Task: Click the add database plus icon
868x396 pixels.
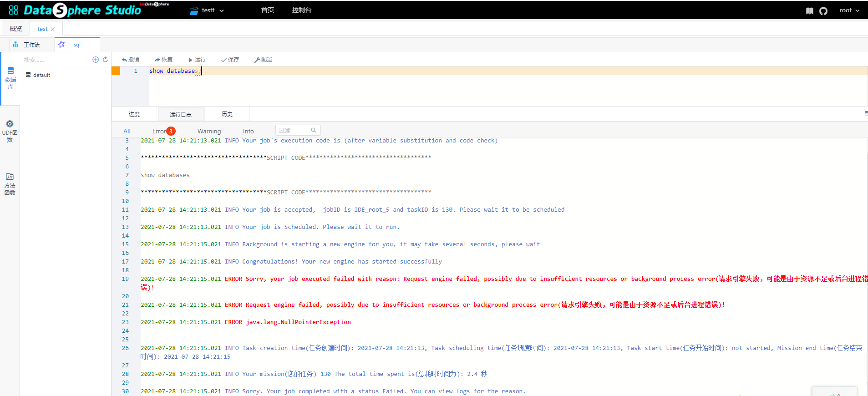Action: click(96, 60)
